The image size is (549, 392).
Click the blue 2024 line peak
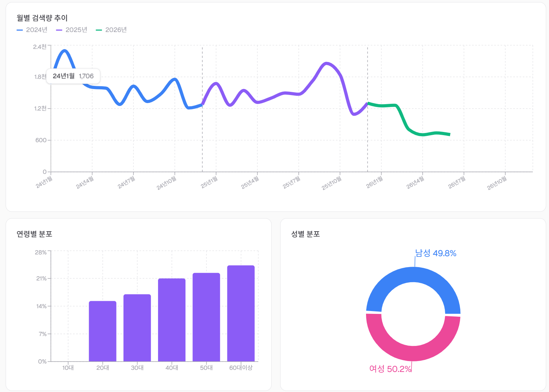pos(65,51)
